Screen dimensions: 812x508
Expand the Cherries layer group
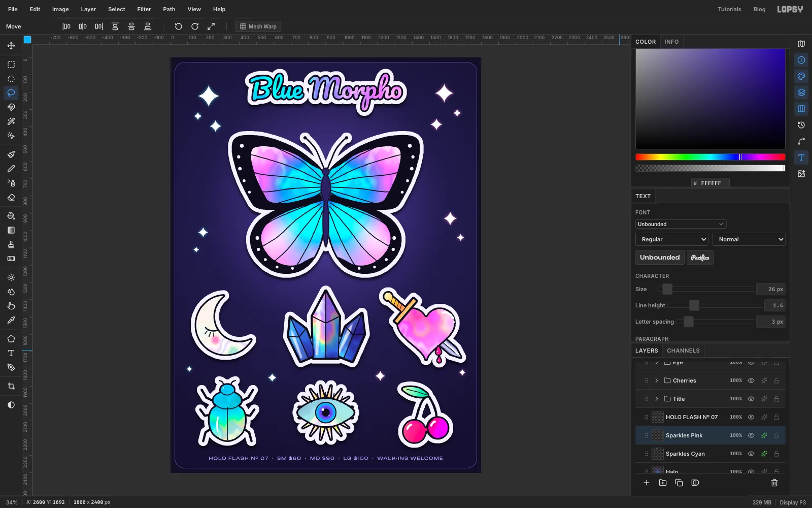pos(657,380)
